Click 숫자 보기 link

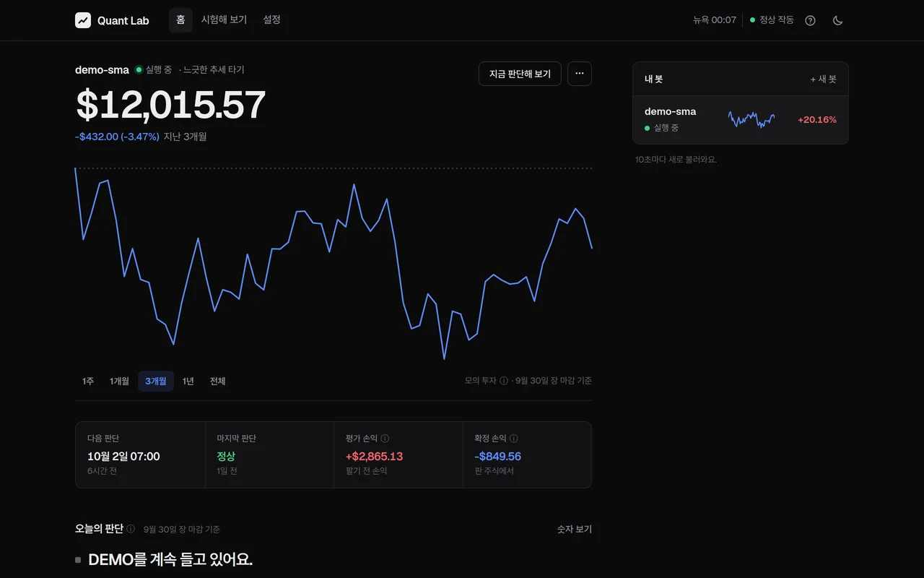tap(575, 530)
